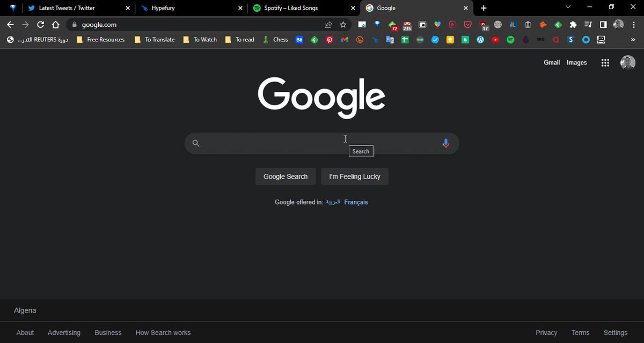
Task: Open the Chess bookmark
Action: pos(275,40)
